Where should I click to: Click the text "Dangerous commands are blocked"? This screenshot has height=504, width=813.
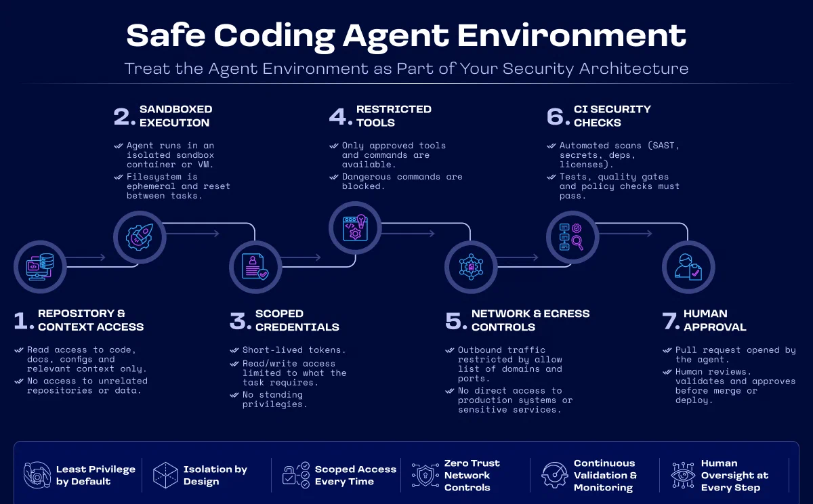coord(402,182)
